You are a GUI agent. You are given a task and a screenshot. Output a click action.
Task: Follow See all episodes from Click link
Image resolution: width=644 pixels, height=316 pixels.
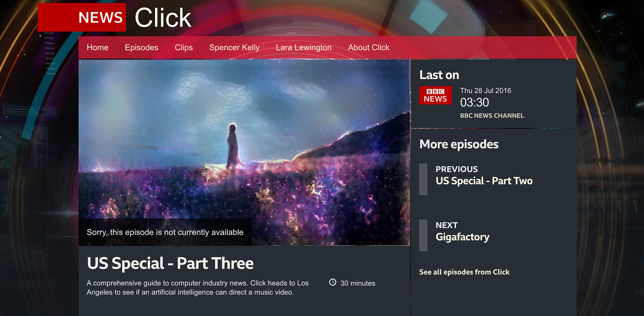[x=464, y=272]
